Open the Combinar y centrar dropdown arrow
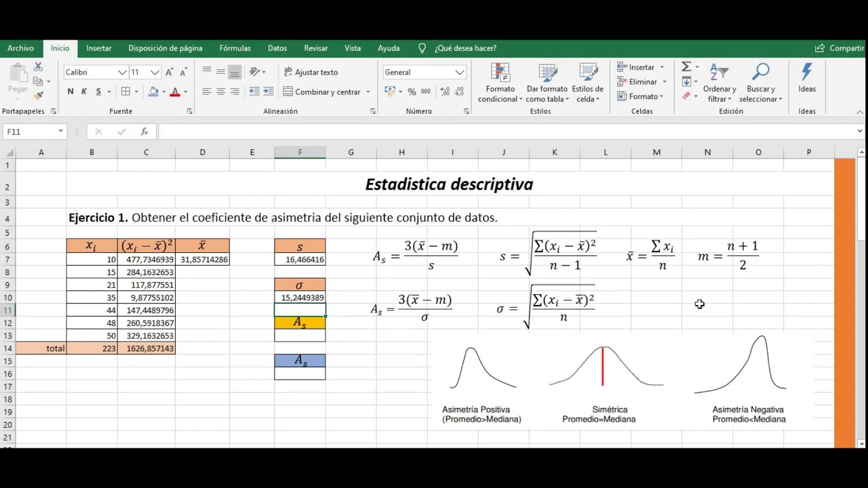 (368, 92)
